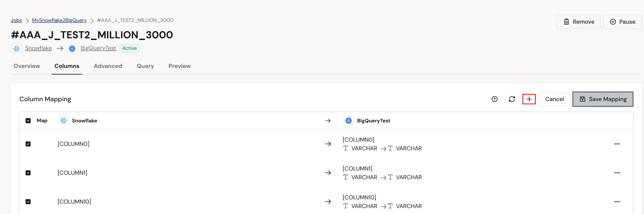
Task: Open the MySnowflake2BigQuery breadcrumb link
Action: [x=59, y=20]
